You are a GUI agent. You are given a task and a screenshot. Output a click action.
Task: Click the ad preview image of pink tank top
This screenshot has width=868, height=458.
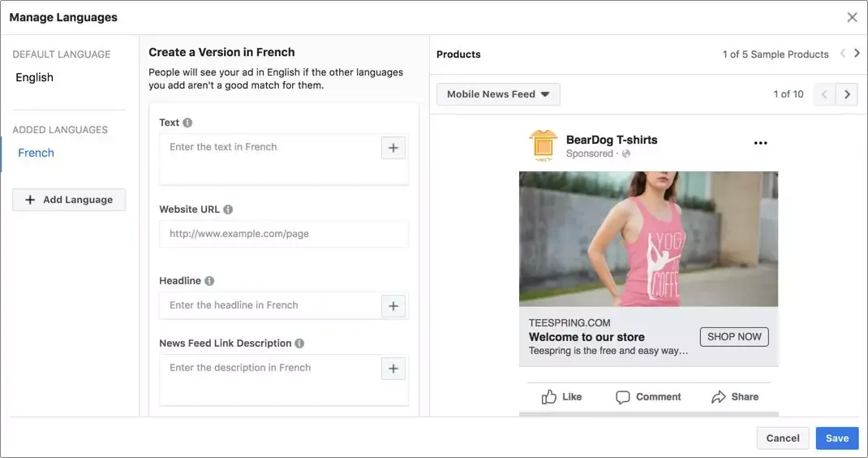(648, 239)
